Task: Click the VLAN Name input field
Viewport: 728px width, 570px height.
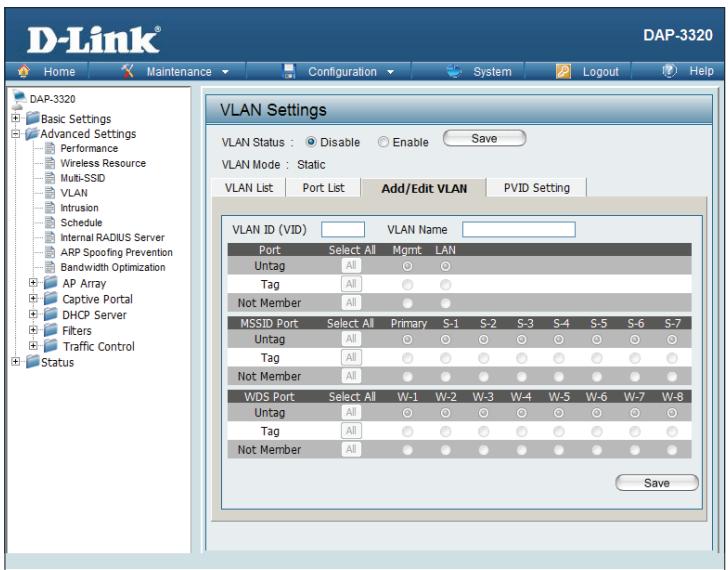Action: pos(519,229)
